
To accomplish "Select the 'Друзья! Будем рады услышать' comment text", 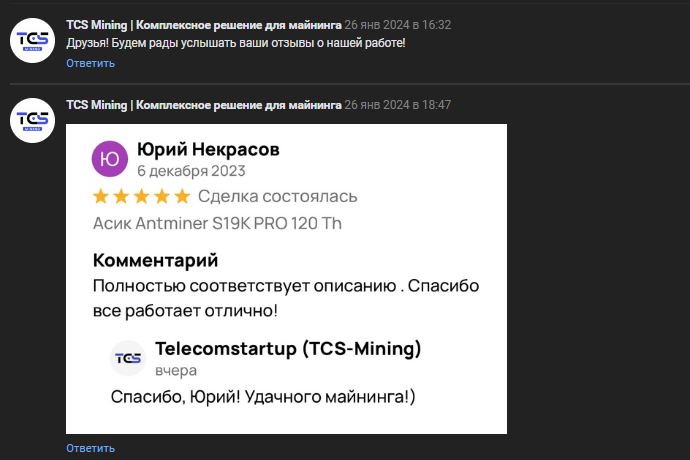I will pos(236,44).
